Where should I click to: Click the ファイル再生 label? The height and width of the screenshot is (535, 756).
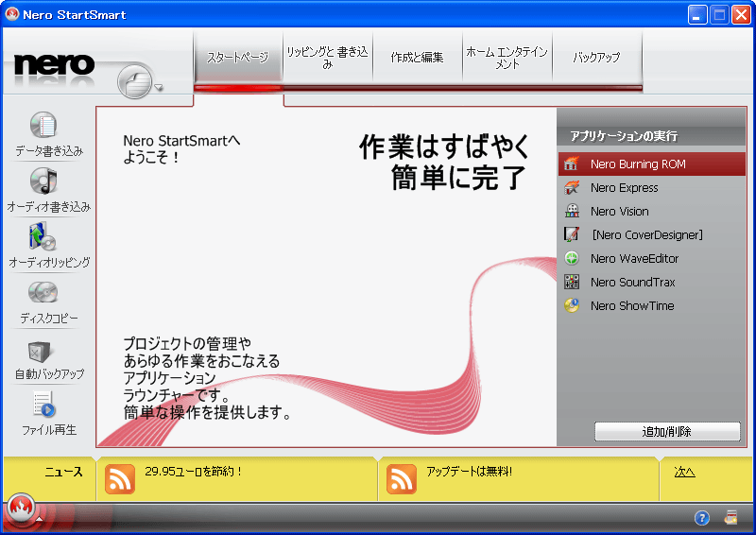point(49,430)
